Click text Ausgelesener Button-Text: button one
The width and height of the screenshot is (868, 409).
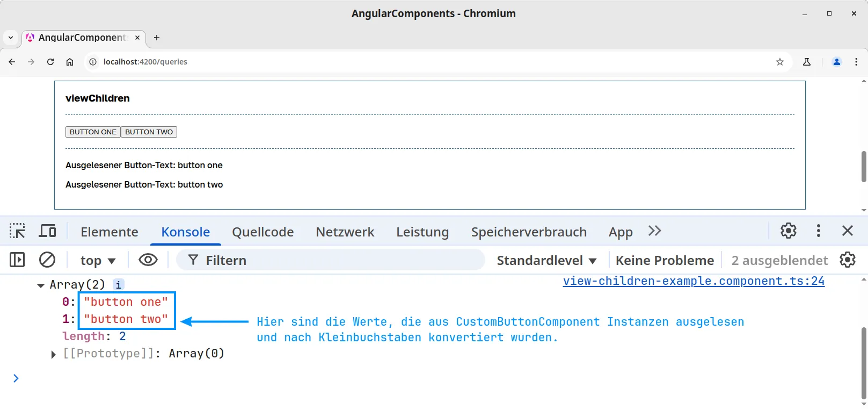pyautogui.click(x=144, y=165)
